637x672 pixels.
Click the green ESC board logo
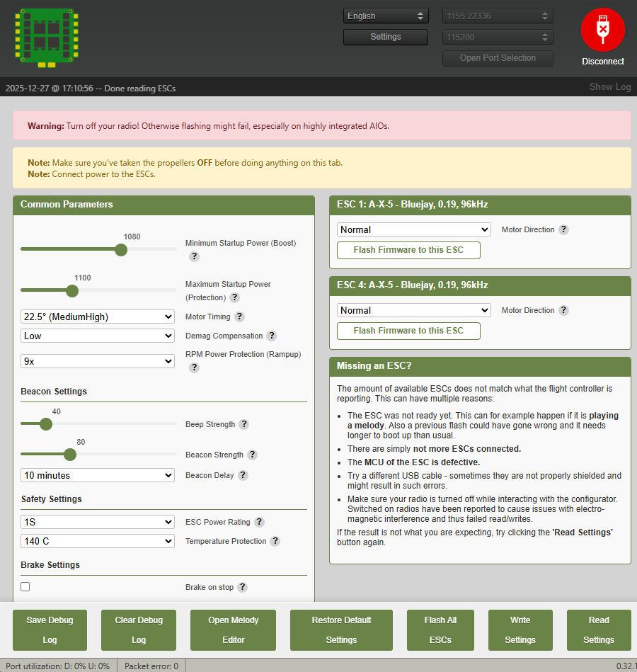[x=47, y=38]
